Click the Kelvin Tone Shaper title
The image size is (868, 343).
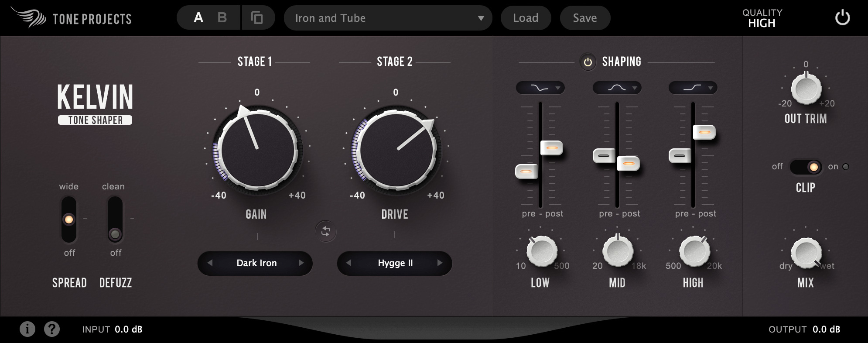(x=95, y=104)
